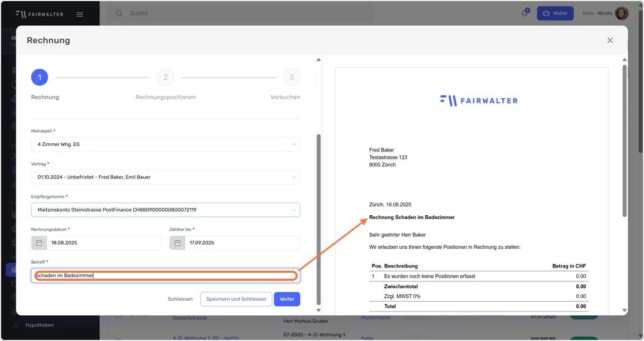This screenshot has height=341, width=644.
Task: Click the form panel down-arrow scroller
Action: 318,310
